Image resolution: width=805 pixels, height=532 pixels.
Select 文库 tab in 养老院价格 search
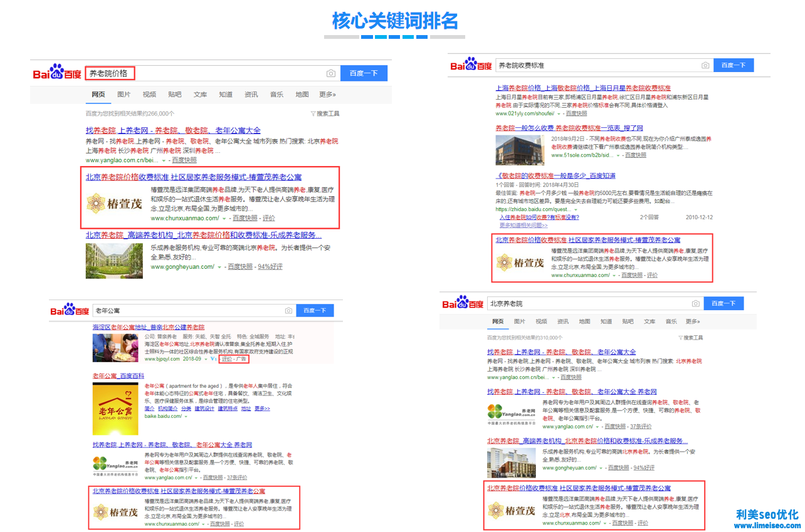pyautogui.click(x=200, y=95)
